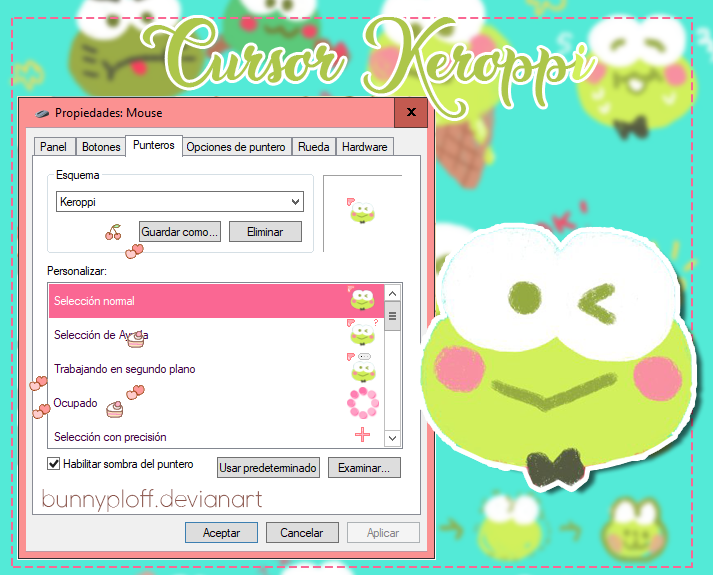This screenshot has width=713, height=575.
Task: Click the list scroll down arrow
Action: (392, 439)
